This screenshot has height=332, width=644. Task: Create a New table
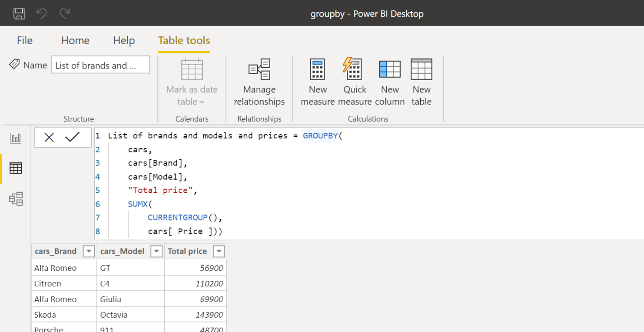click(422, 83)
